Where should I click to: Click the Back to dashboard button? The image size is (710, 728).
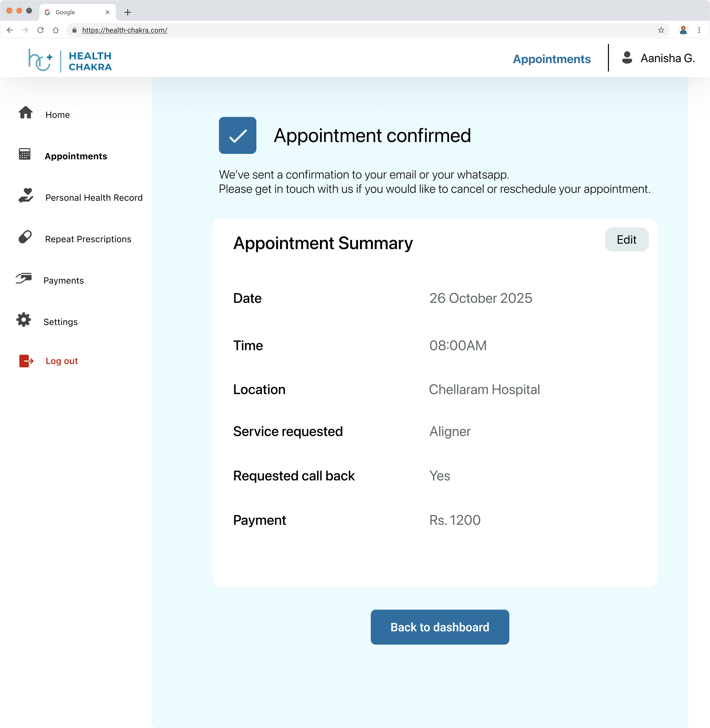point(440,627)
